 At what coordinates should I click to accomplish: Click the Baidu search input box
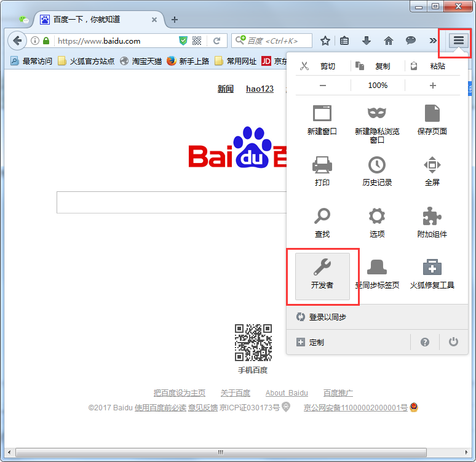tap(172, 202)
